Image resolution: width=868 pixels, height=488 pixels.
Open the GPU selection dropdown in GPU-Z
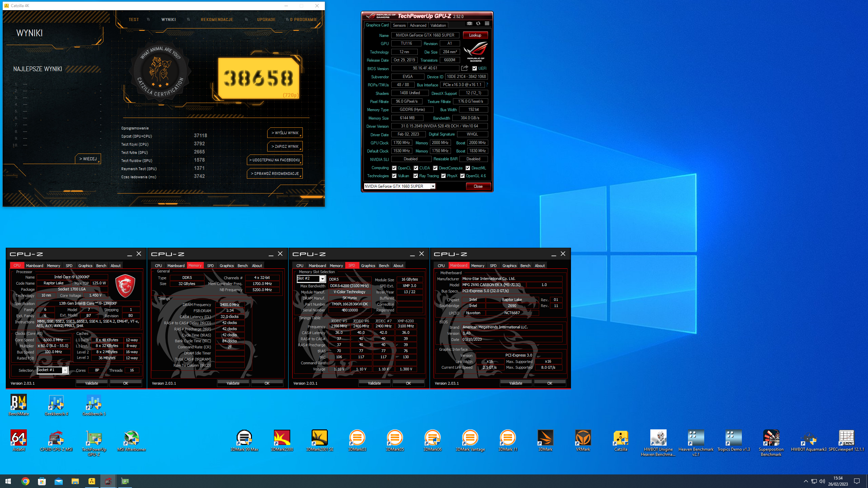tap(399, 186)
